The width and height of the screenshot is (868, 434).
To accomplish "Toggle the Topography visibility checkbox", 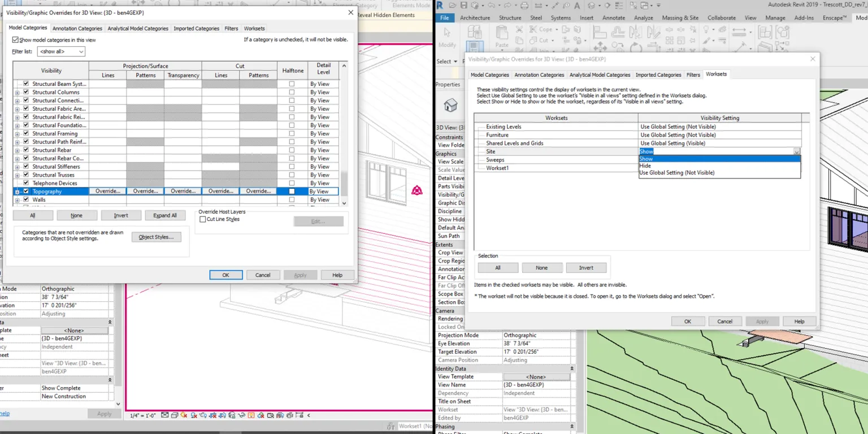I will [25, 191].
